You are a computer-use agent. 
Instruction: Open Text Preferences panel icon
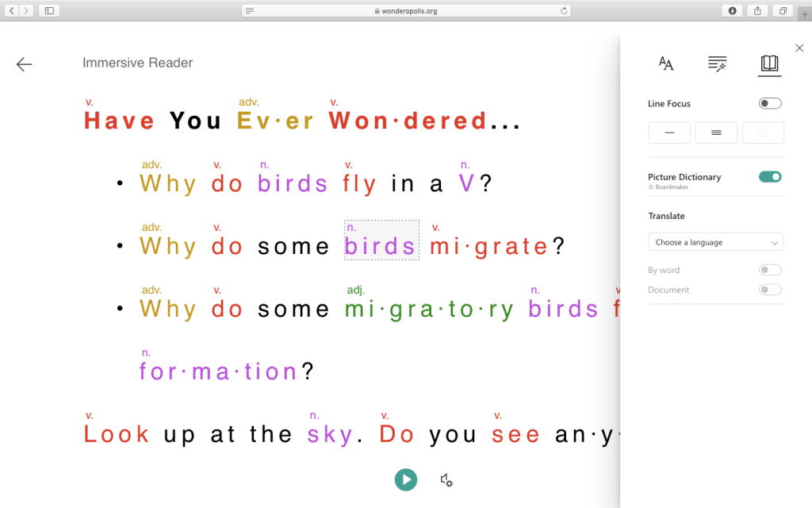coord(666,64)
